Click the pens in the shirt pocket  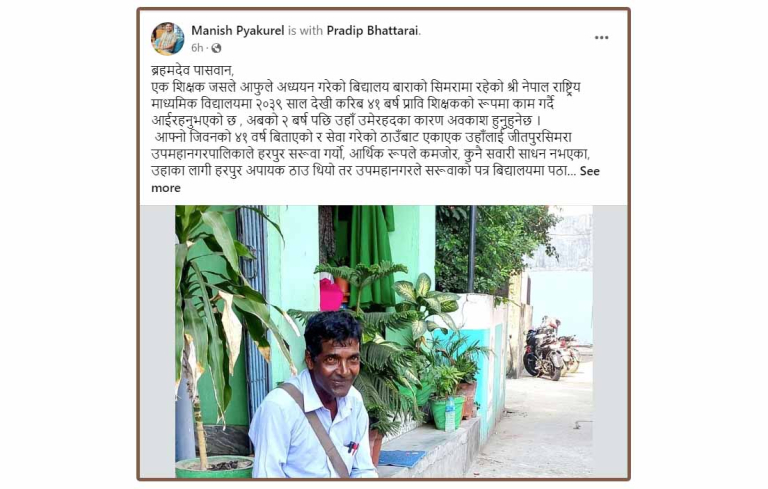point(351,447)
